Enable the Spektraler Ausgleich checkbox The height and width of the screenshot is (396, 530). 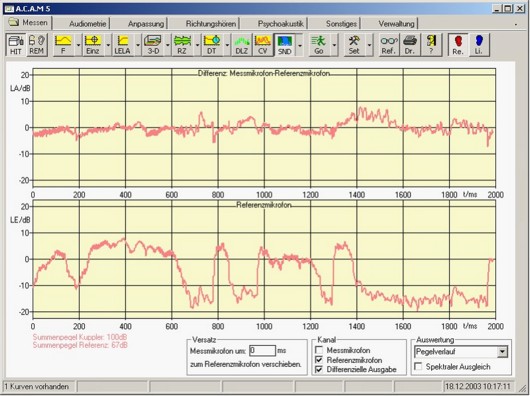pos(418,367)
